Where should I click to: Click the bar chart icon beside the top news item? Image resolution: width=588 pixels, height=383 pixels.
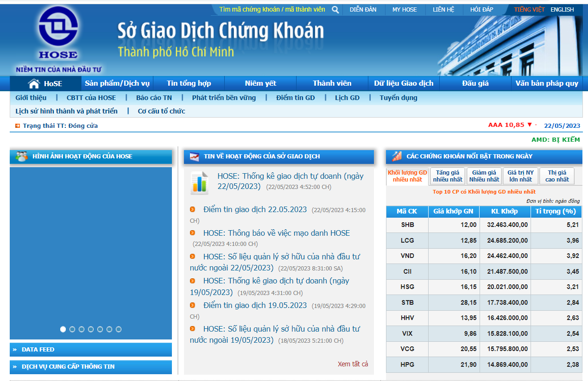[200, 182]
